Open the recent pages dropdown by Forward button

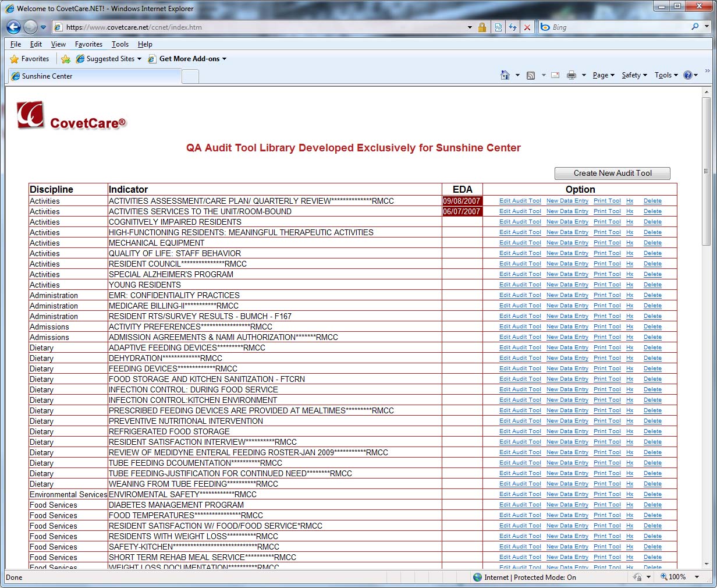click(43, 27)
